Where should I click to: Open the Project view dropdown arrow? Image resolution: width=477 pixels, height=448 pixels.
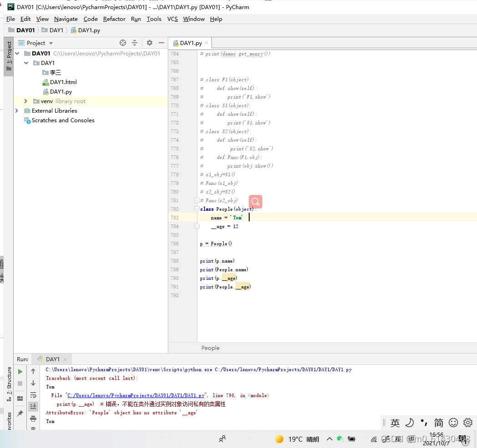(x=51, y=43)
